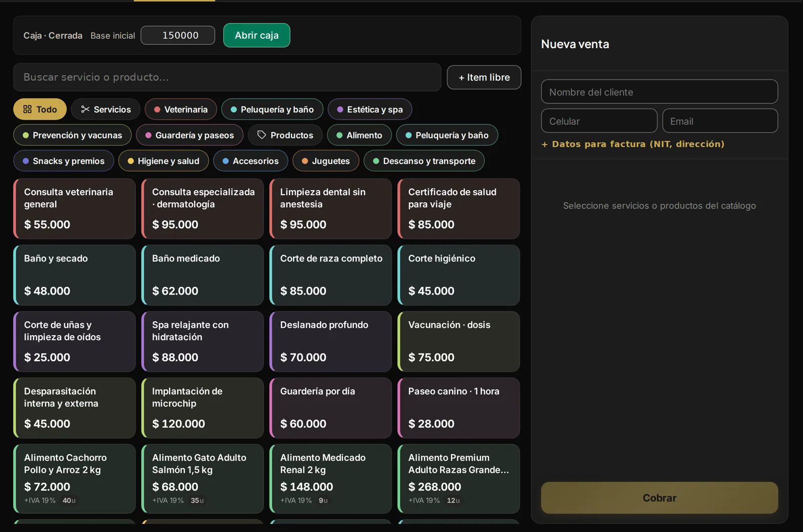Image resolution: width=803 pixels, height=532 pixels.
Task: Add Implantación de microchip service
Action: pyautogui.click(x=202, y=408)
